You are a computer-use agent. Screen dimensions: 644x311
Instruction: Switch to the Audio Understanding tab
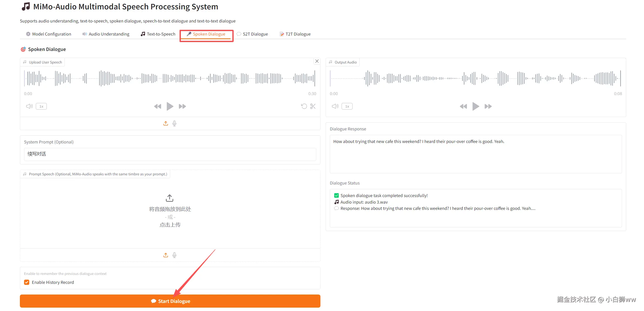106,34
